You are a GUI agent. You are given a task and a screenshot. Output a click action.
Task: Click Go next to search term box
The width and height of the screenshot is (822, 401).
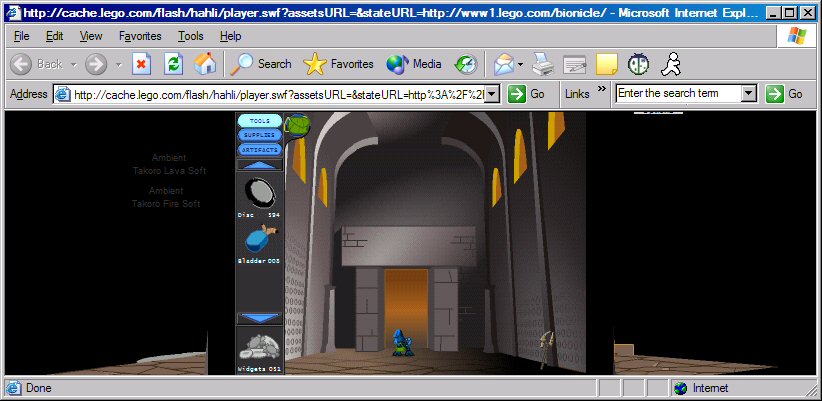click(x=784, y=94)
